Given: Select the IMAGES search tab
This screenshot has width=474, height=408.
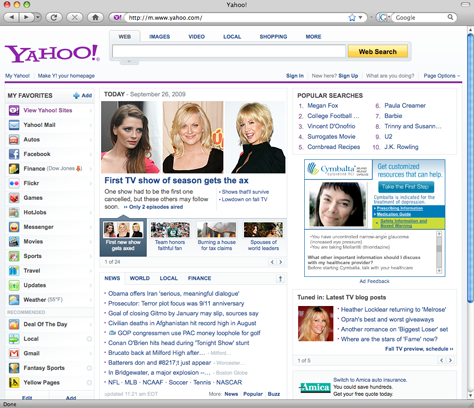Looking at the screenshot, I should (160, 37).
